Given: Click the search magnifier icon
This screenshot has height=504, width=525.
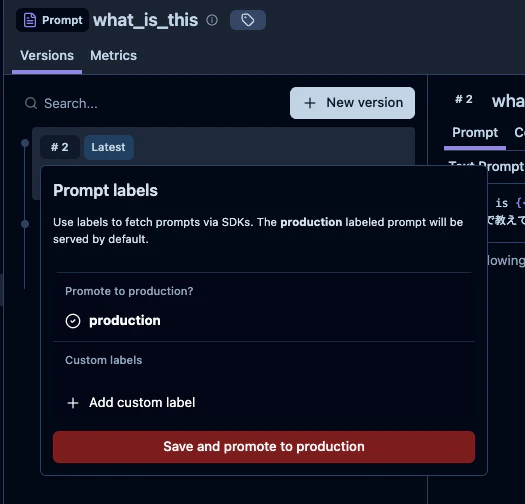Looking at the screenshot, I should pyautogui.click(x=31, y=103).
